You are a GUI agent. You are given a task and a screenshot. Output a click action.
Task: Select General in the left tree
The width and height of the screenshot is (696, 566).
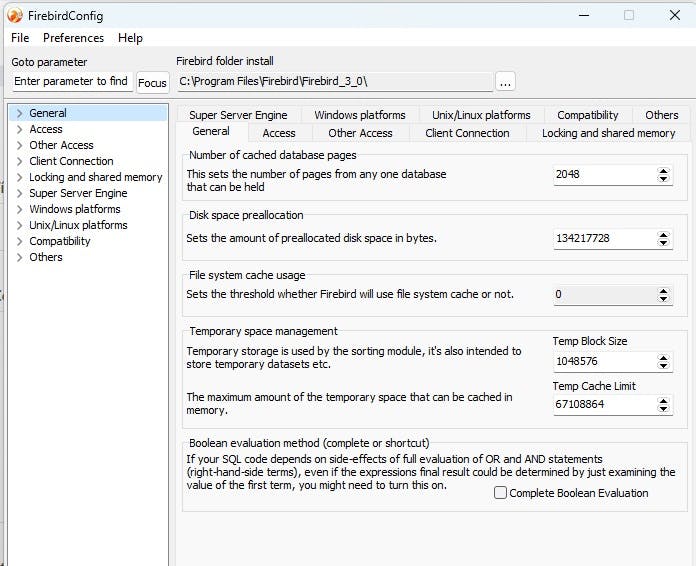coord(48,113)
